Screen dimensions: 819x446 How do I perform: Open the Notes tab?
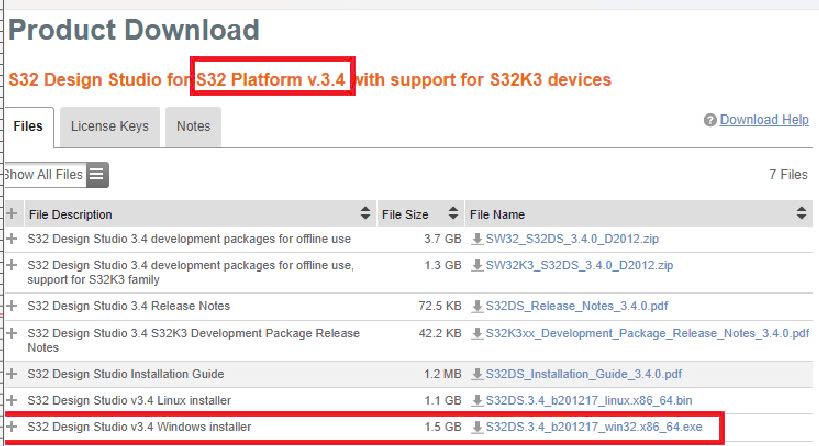point(193,126)
